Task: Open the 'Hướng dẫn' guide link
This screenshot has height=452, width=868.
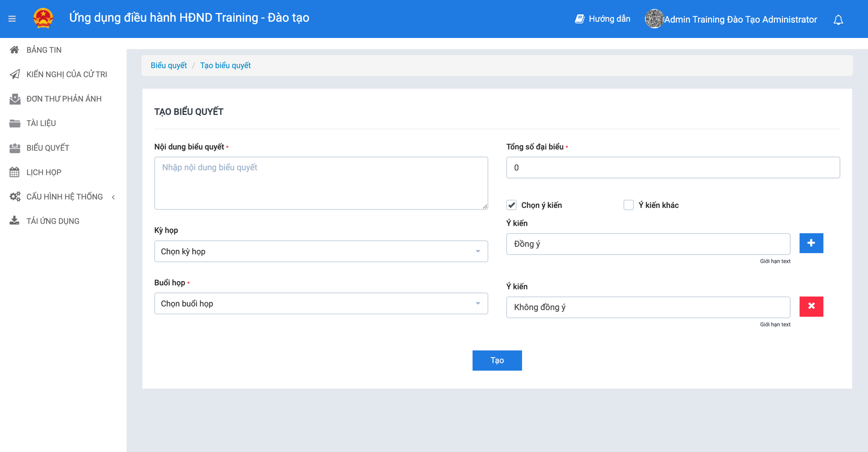Action: coord(603,19)
